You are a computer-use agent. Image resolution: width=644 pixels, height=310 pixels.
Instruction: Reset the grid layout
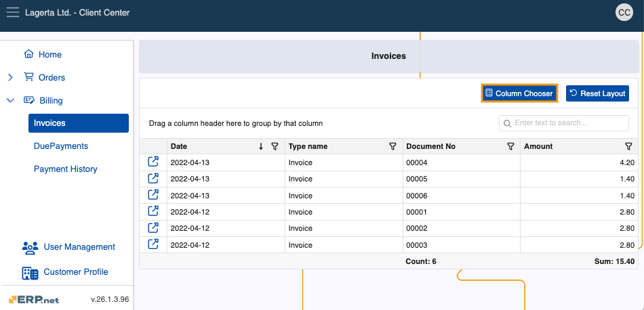tap(598, 93)
